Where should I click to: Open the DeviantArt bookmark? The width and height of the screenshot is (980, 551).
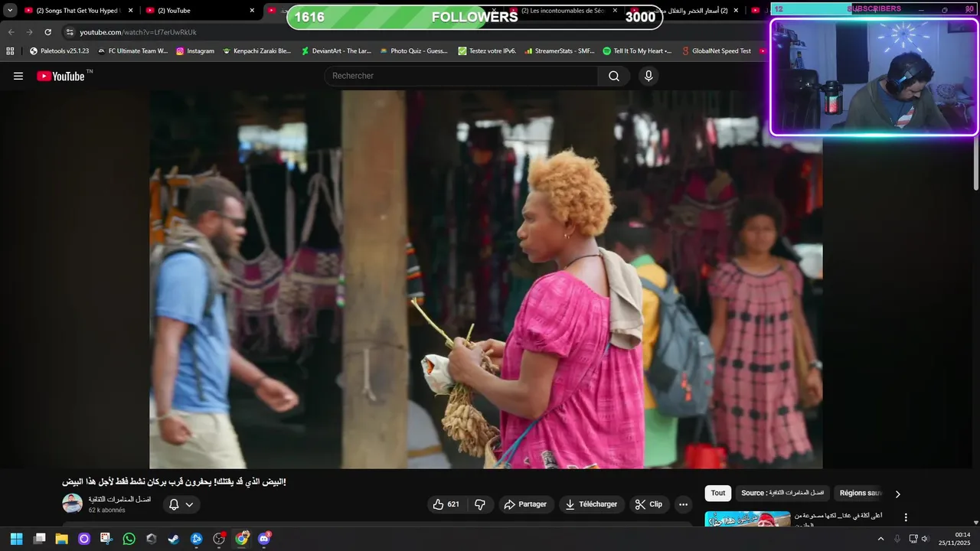coord(336,51)
